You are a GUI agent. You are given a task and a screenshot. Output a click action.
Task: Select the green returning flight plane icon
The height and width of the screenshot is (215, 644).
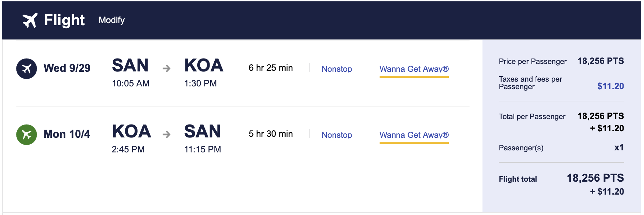(26, 134)
